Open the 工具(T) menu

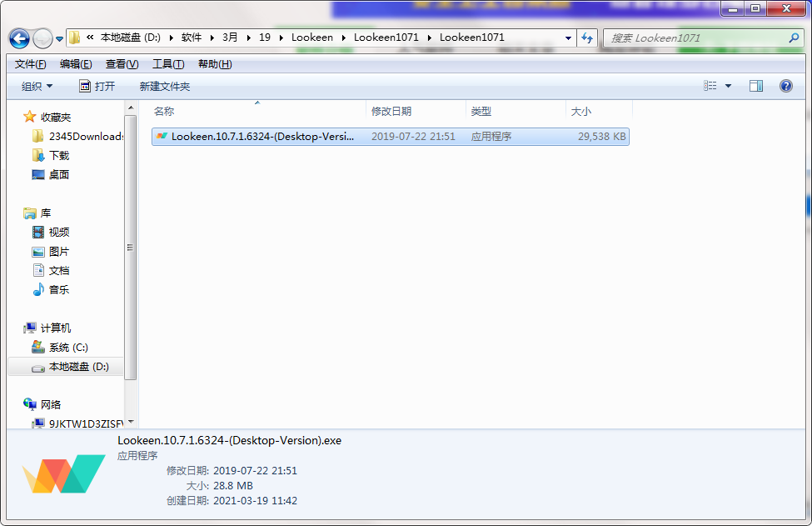pyautogui.click(x=167, y=64)
